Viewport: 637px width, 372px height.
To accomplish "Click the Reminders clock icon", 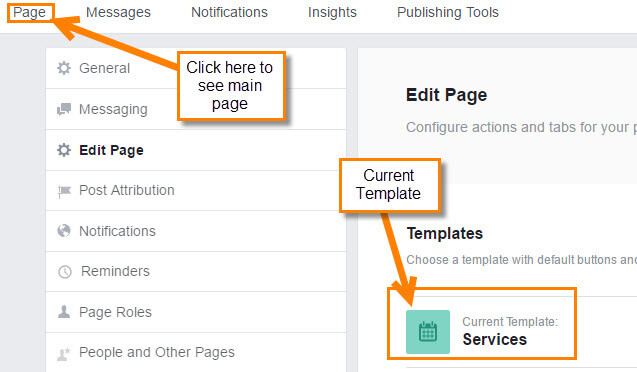I will pos(65,272).
